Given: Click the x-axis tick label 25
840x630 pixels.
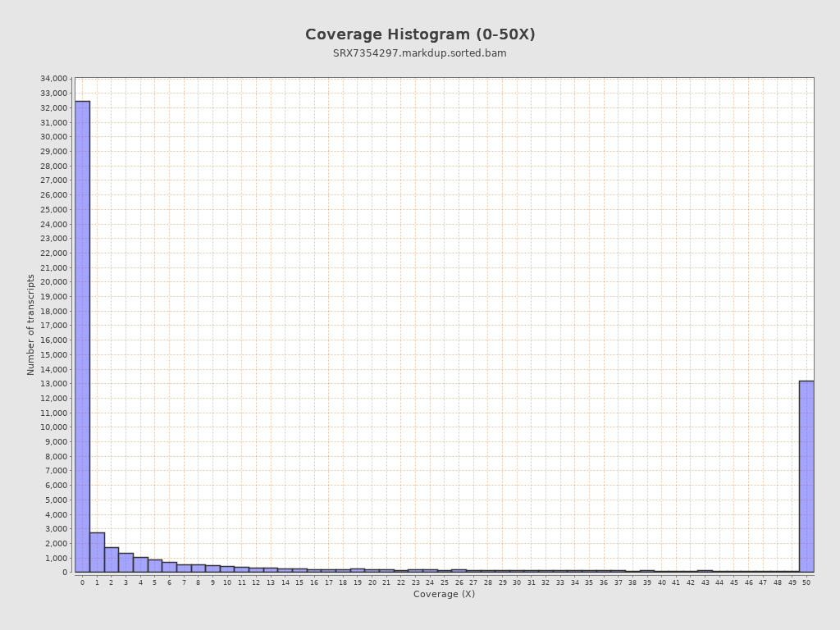Looking at the screenshot, I should pos(445,582).
